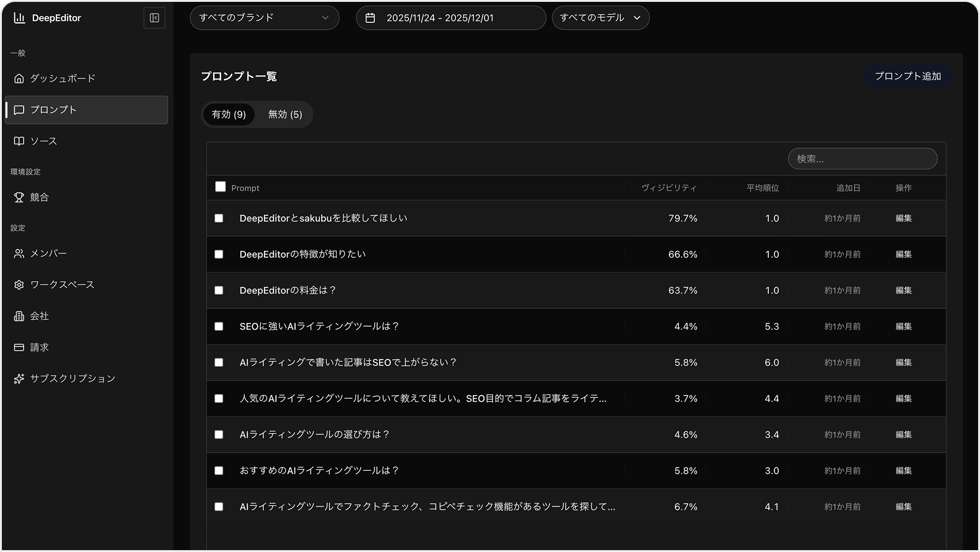Check the ファクトチェック、コピペチェック row checkbox
Screen dimensions: 980x552
point(219,507)
